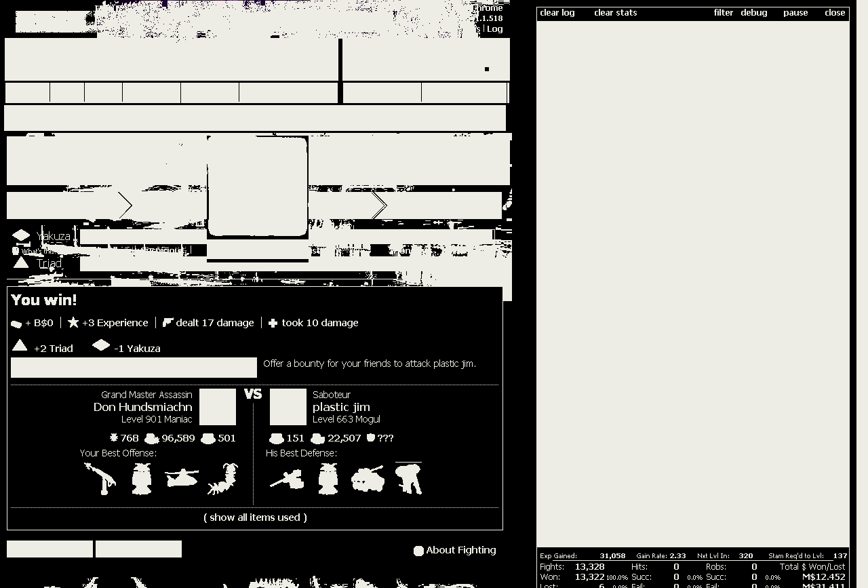
Task: Open plastic jim's avatar picture
Action: (288, 407)
